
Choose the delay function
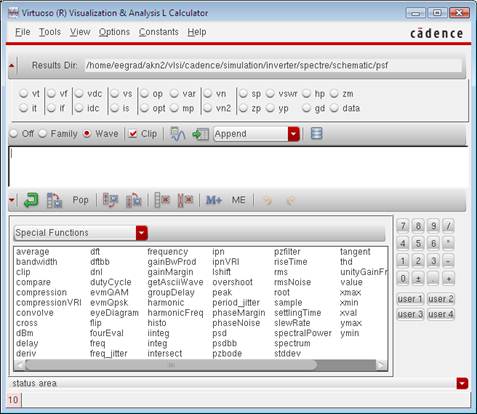pos(27,343)
